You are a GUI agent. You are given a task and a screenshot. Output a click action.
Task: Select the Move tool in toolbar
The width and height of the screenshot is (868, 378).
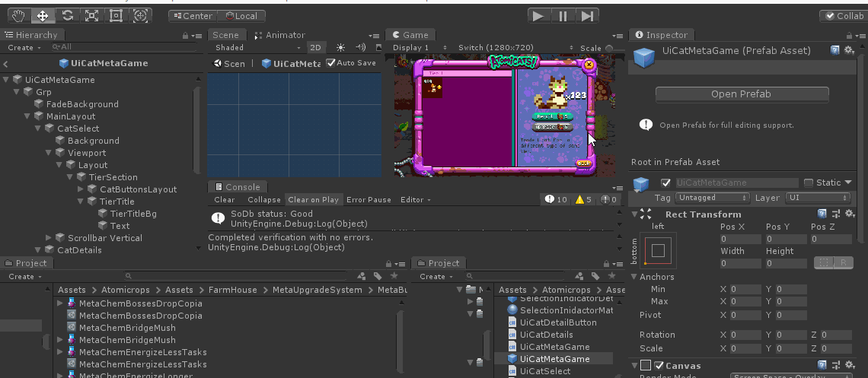pos(43,15)
